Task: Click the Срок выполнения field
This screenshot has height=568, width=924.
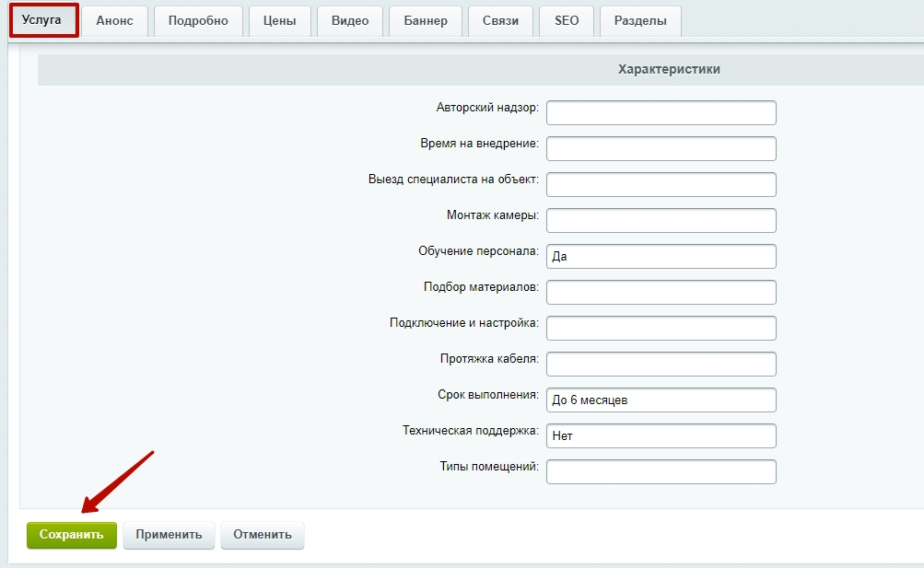Action: tap(661, 400)
